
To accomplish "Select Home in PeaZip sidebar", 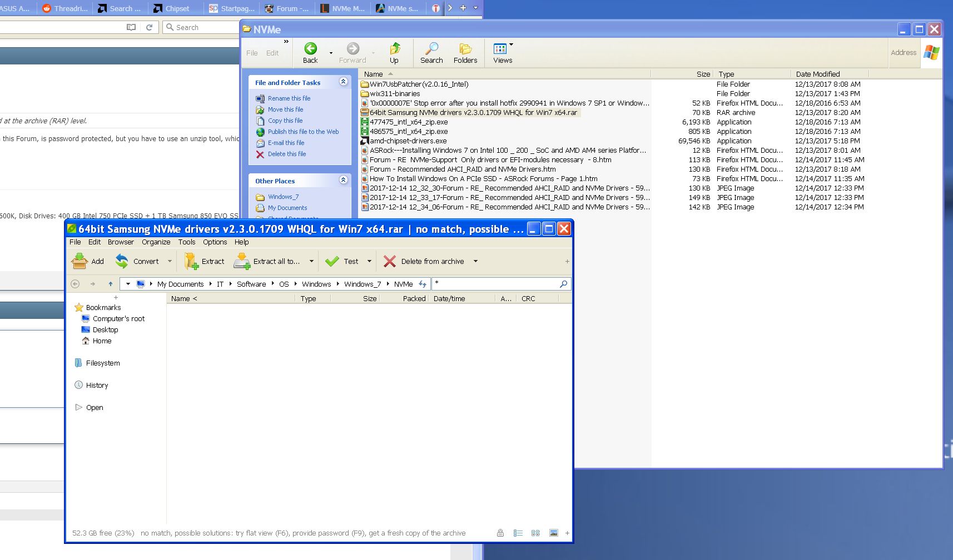I will click(x=96, y=341).
